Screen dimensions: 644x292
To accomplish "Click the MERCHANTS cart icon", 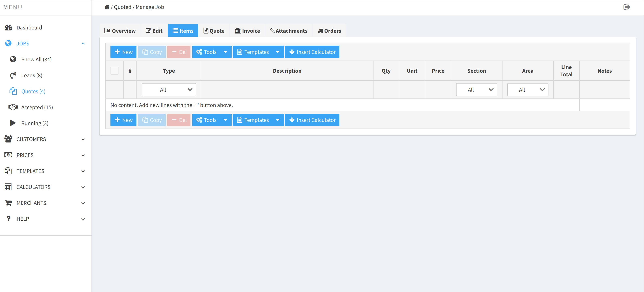I will click(8, 203).
